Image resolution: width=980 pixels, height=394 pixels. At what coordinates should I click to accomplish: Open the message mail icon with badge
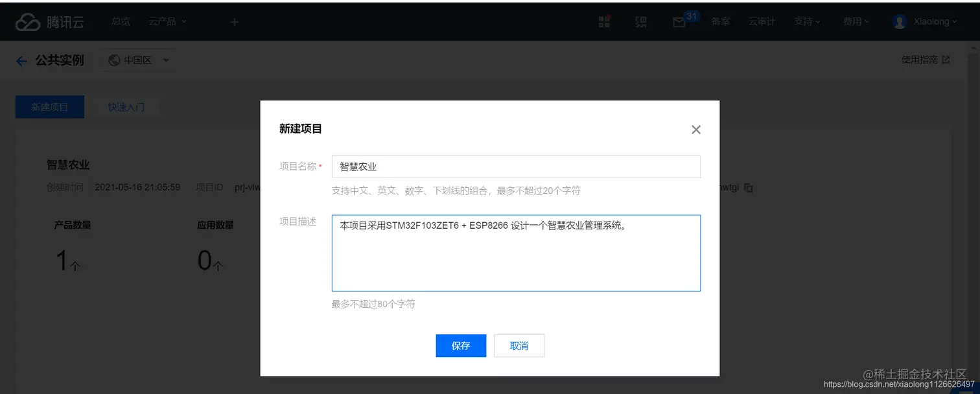(679, 22)
